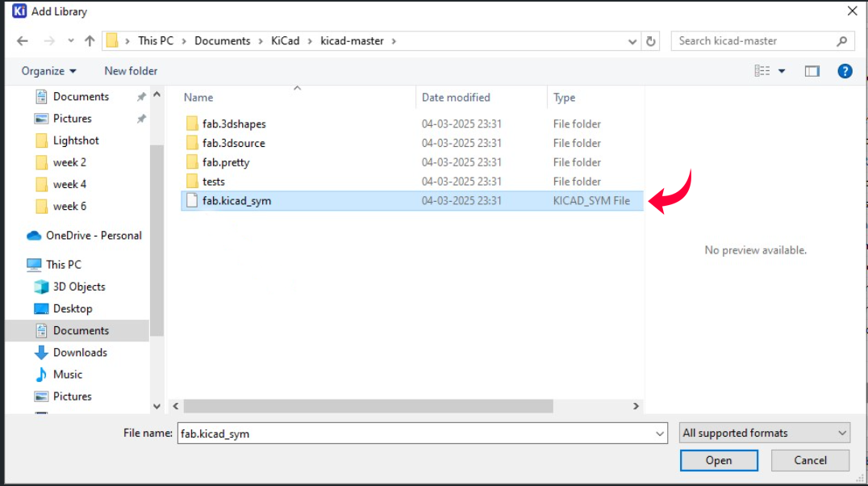Go back using the back arrow
The height and width of the screenshot is (486, 868).
pyautogui.click(x=22, y=41)
